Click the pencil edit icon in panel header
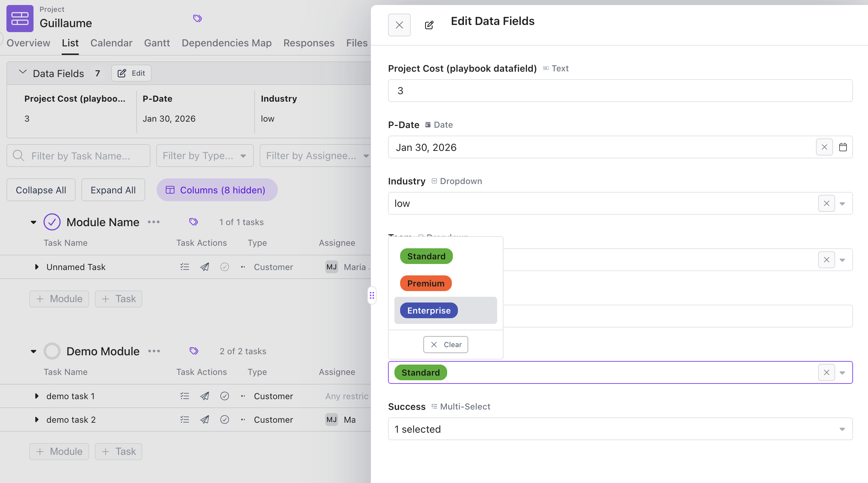This screenshot has height=483, width=868. (429, 25)
